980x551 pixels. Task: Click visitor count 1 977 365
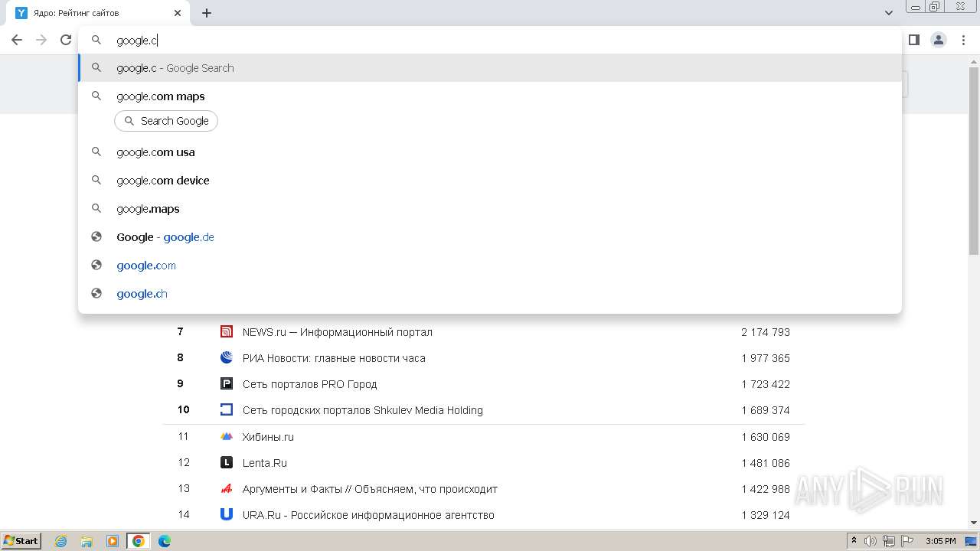click(x=766, y=358)
